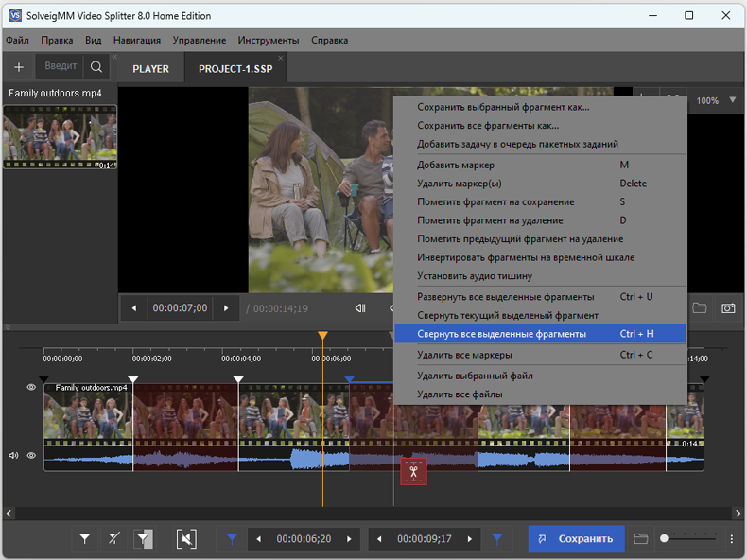
Task: Choose Добавить маркер from context menu
Action: [x=540, y=165]
